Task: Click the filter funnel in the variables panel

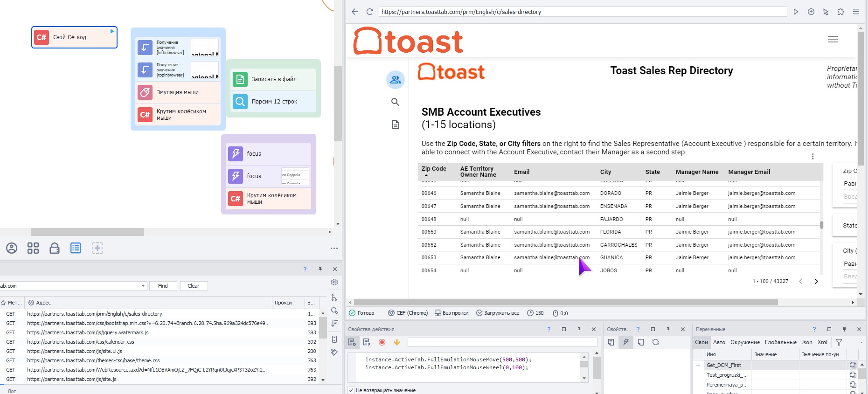Action: (839, 342)
